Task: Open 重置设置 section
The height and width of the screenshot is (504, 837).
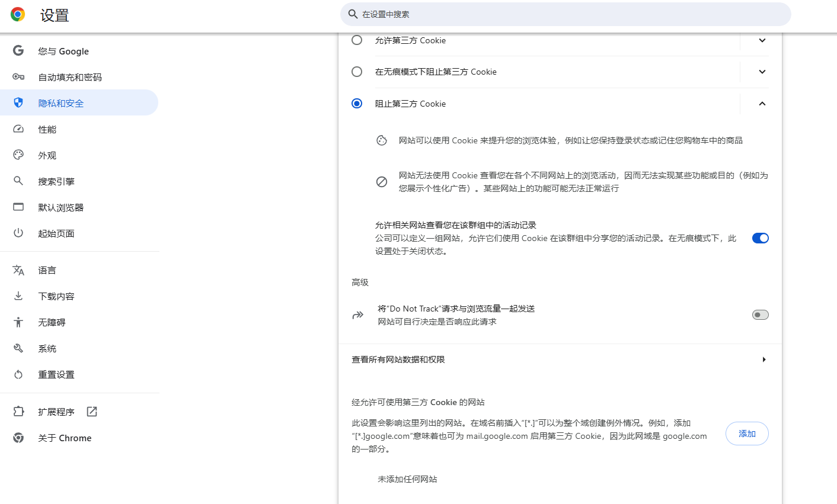Action: pos(79,374)
